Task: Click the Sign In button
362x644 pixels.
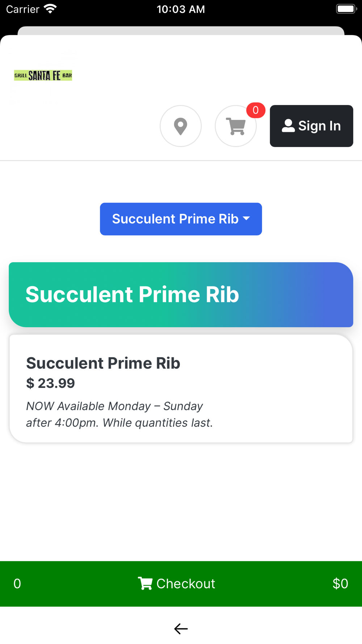Action: point(311,126)
